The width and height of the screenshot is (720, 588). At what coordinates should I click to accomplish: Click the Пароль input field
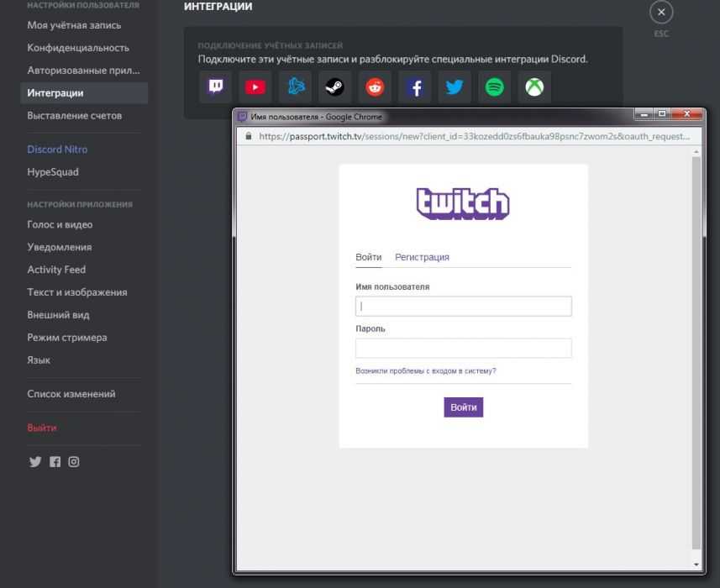pos(463,349)
